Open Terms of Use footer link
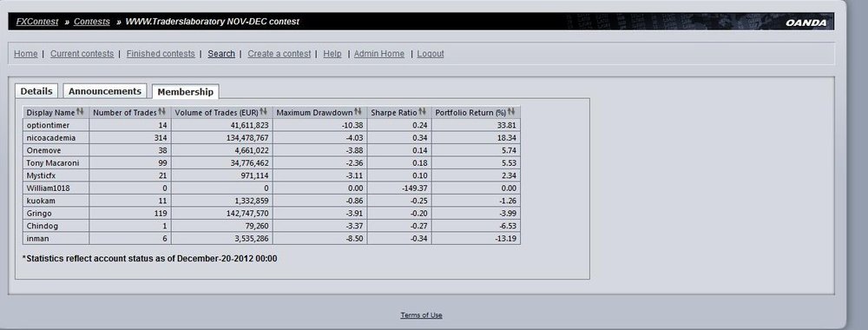This screenshot has width=868, height=330. coord(421,315)
